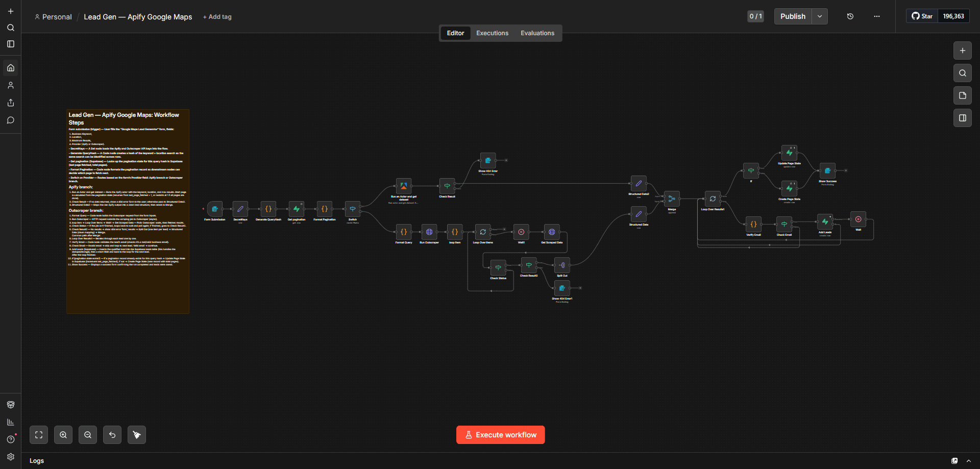Select the Split Out node
Screen dimensions: 980x469
click(562, 265)
